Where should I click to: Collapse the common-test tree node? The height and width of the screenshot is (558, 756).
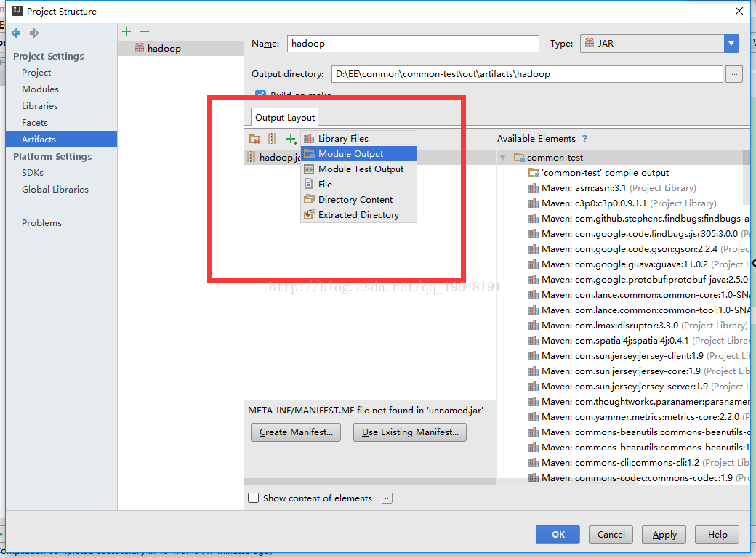[x=503, y=158]
